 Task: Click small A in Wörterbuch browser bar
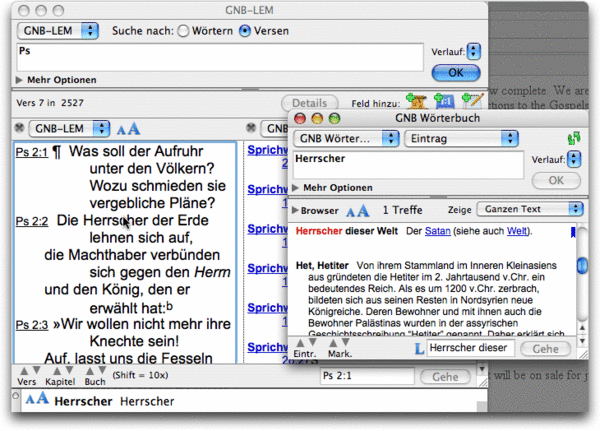[x=350, y=212]
